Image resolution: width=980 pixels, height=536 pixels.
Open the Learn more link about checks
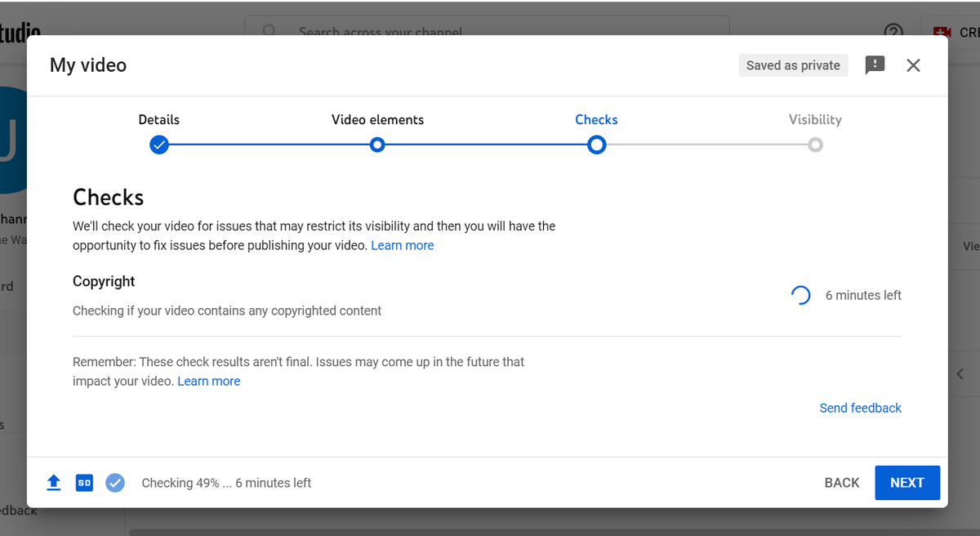point(402,245)
